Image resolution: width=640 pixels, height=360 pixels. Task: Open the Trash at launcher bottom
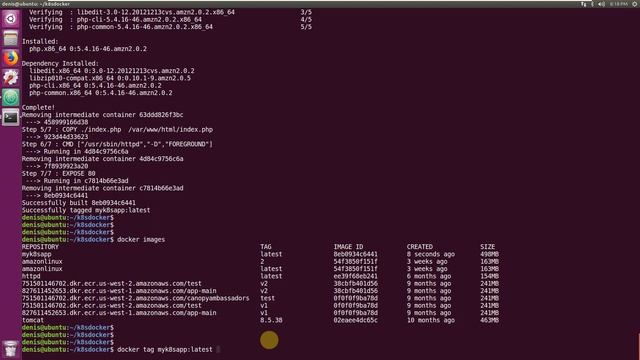11,349
